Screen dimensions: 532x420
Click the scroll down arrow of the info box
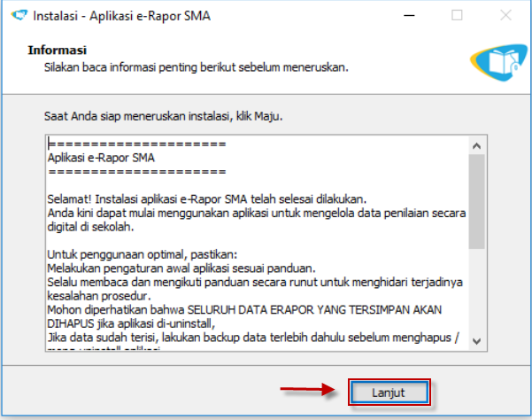477,340
